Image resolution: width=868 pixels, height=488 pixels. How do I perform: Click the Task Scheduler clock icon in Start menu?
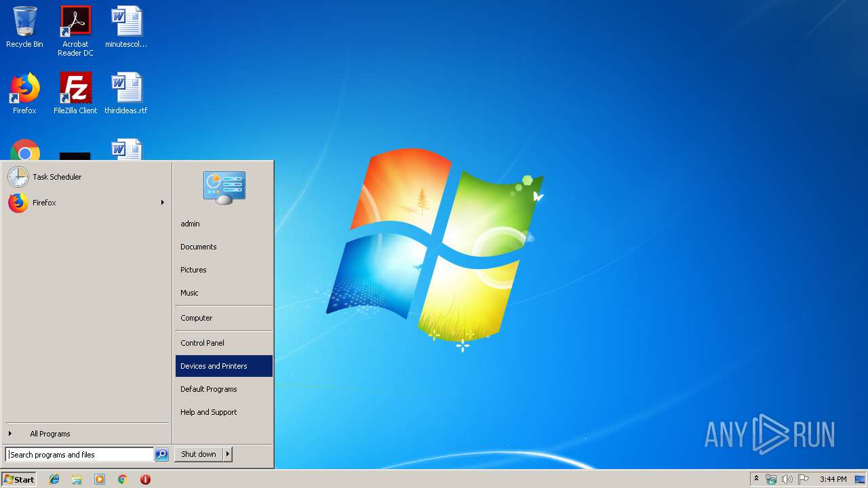coord(18,177)
